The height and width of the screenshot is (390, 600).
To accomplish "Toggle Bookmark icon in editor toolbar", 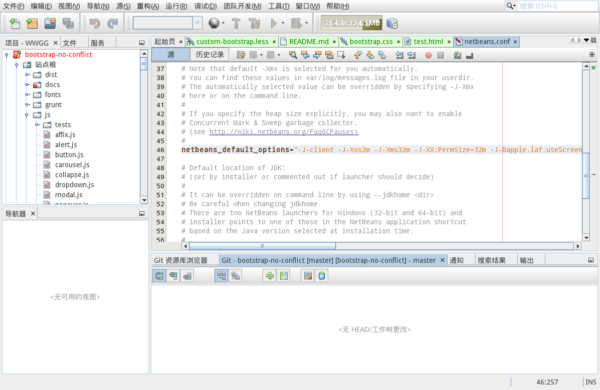I will tap(382, 55).
